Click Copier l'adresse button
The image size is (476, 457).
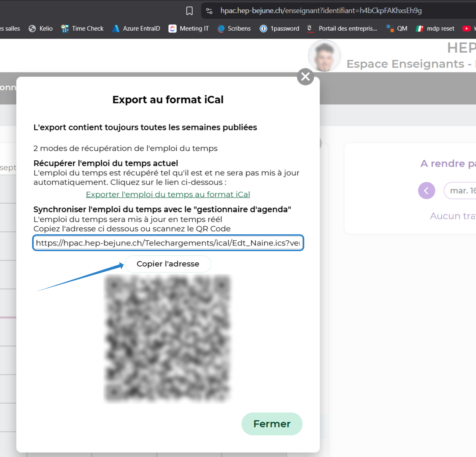[168, 264]
